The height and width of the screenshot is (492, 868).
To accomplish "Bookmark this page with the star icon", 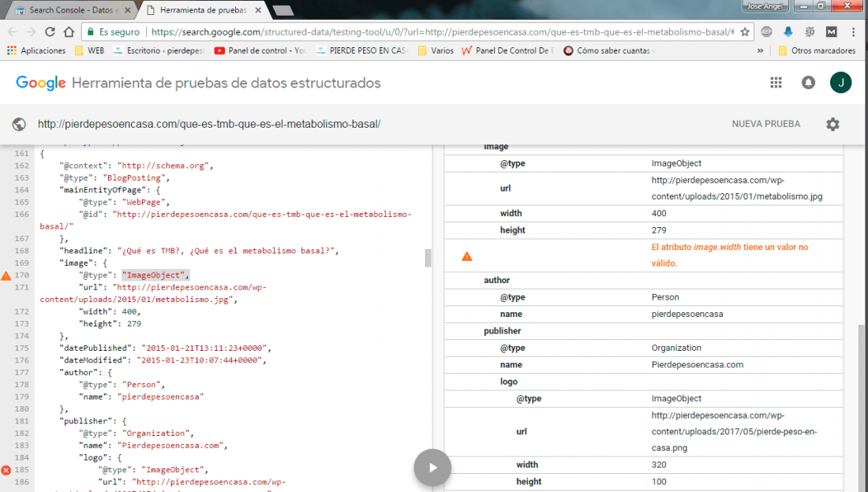I will pyautogui.click(x=745, y=32).
